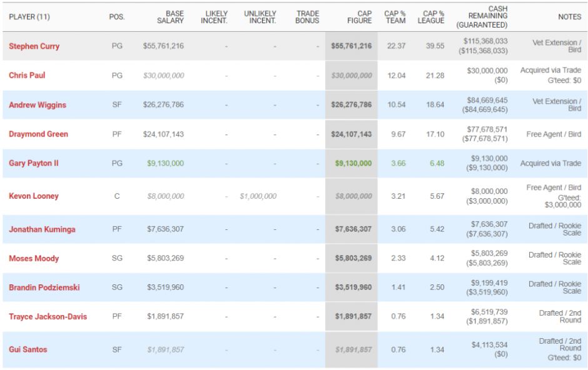588x370 pixels.
Task: Select Andrew Wiggins cash remaining $84,669,645
Action: 487,101
